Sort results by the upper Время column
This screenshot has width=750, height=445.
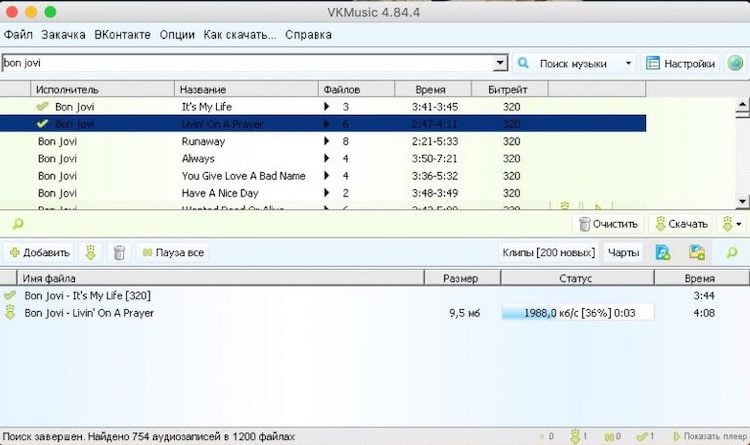tap(433, 89)
